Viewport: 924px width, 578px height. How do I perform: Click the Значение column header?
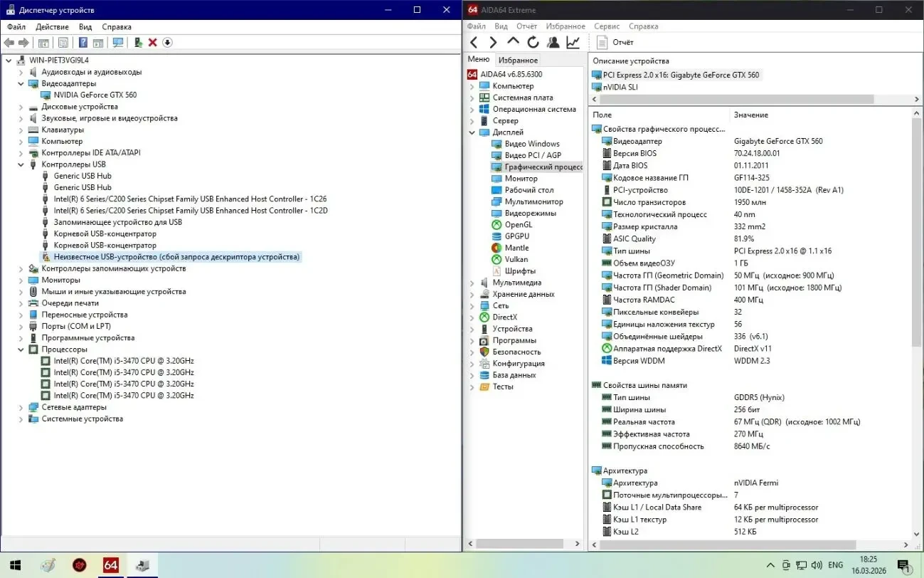click(751, 115)
